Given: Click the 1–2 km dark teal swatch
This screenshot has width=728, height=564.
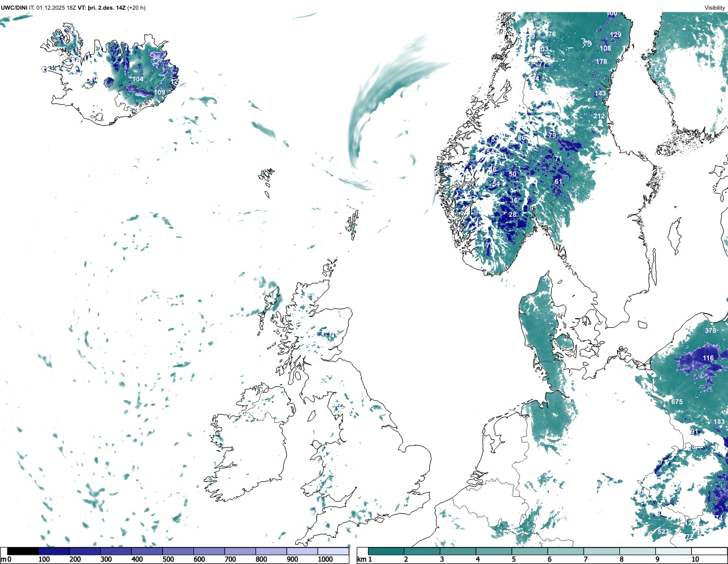Looking at the screenshot, I should (x=386, y=551).
